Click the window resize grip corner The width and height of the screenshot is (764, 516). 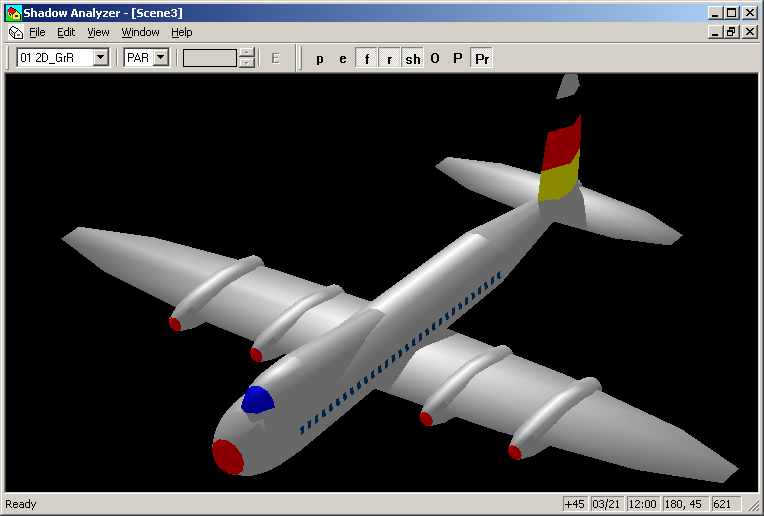coord(753,505)
